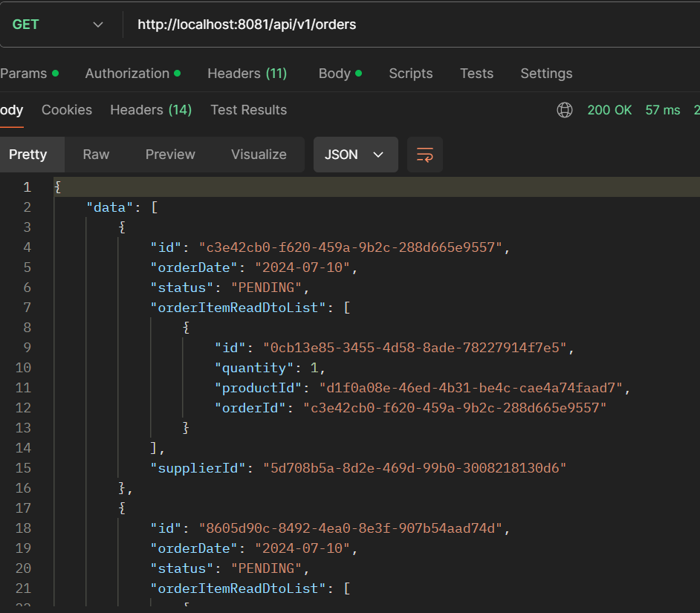700x613 pixels.
Task: Click the 200 OK status
Action: click(609, 110)
